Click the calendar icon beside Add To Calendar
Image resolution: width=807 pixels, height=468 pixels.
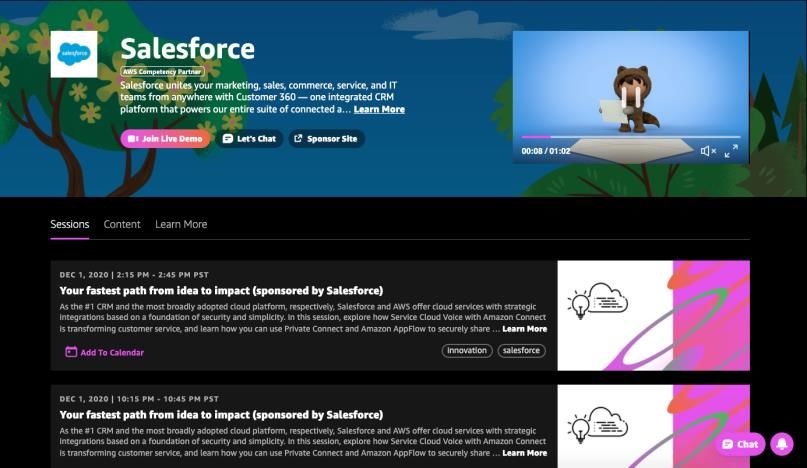pos(71,352)
